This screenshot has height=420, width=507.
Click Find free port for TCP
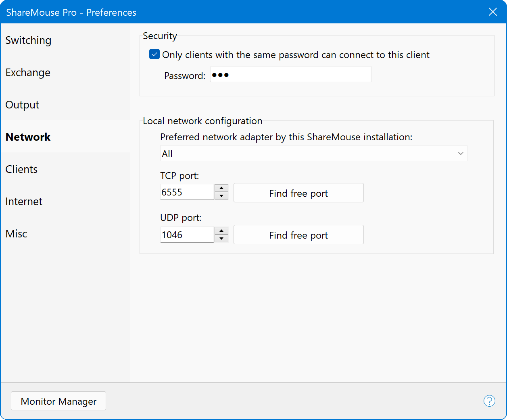tap(298, 193)
